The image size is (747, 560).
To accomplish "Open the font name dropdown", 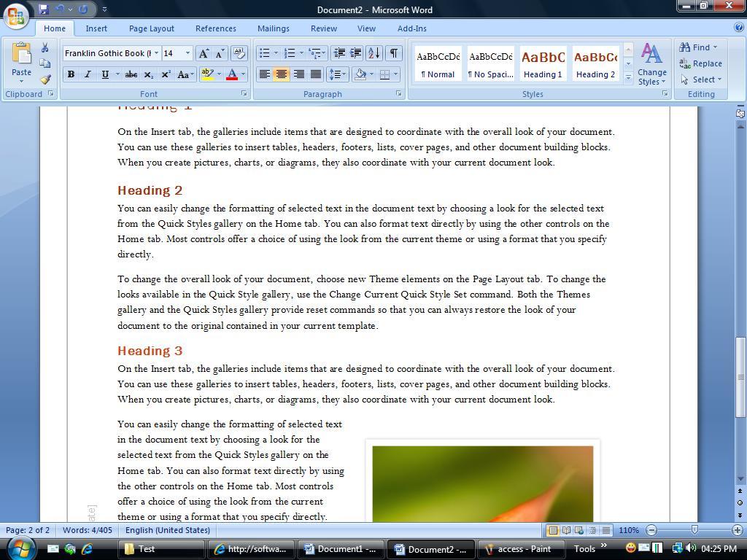I will point(156,53).
